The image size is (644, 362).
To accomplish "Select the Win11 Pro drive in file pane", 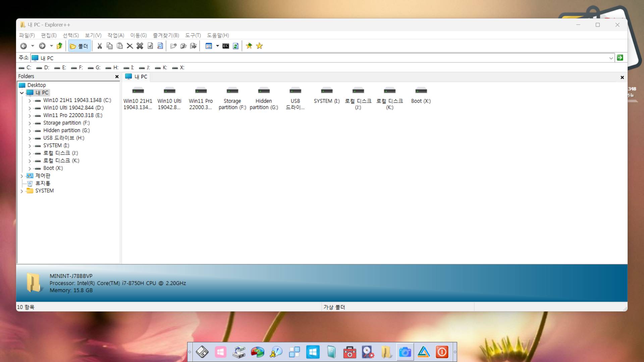I will [201, 98].
